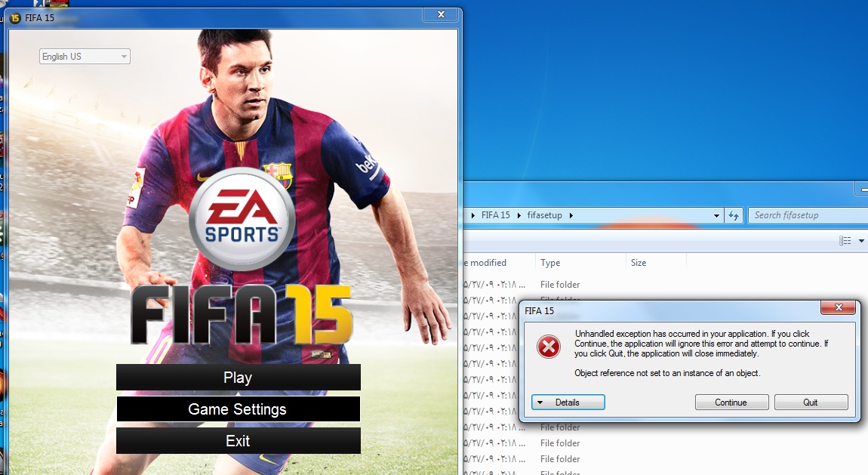The height and width of the screenshot is (475, 868).
Task: Click the Play button in FIFA 15 launcher
Action: pyautogui.click(x=238, y=378)
